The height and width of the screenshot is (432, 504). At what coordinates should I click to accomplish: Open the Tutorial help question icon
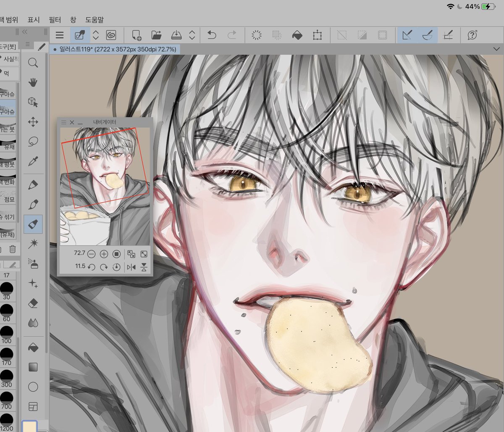[472, 35]
